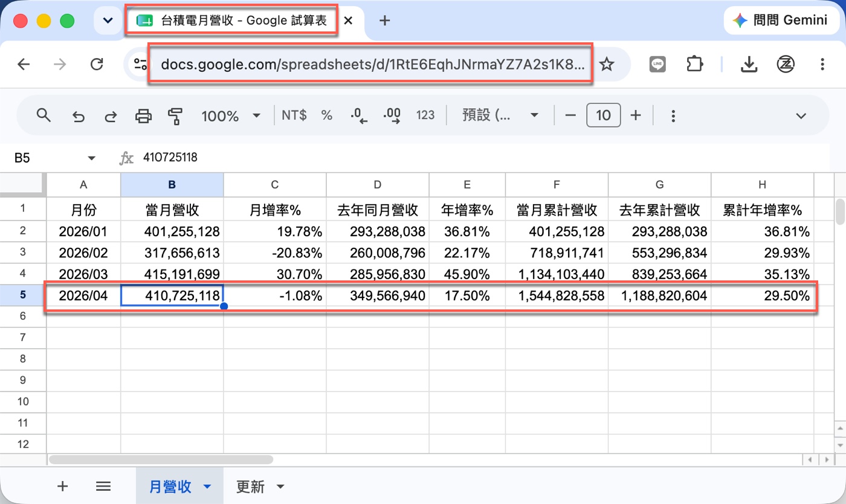The width and height of the screenshot is (846, 504).
Task: Open the 月營收 sheet tab dropdown arrow
Action: [207, 486]
